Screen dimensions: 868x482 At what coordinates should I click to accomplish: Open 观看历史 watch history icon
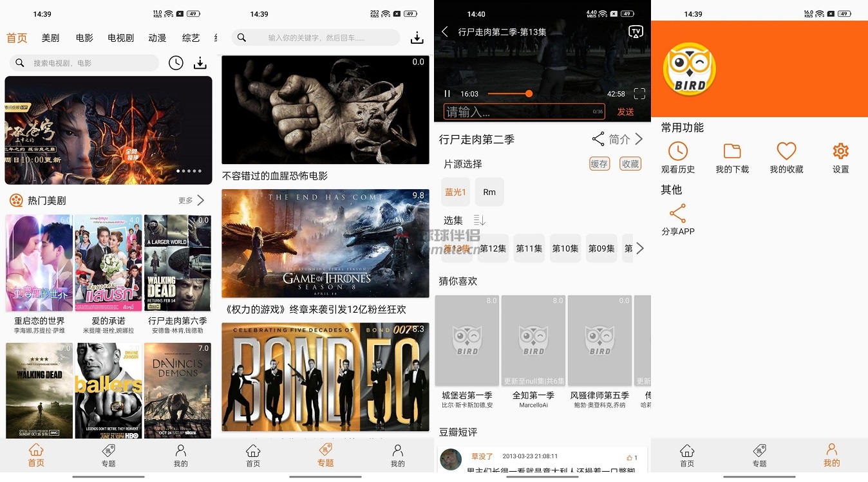click(x=677, y=151)
